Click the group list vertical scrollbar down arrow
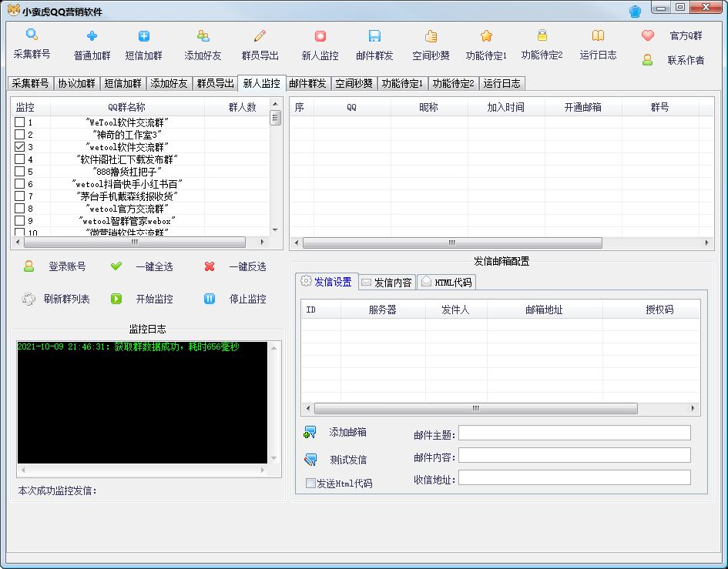 tap(275, 229)
